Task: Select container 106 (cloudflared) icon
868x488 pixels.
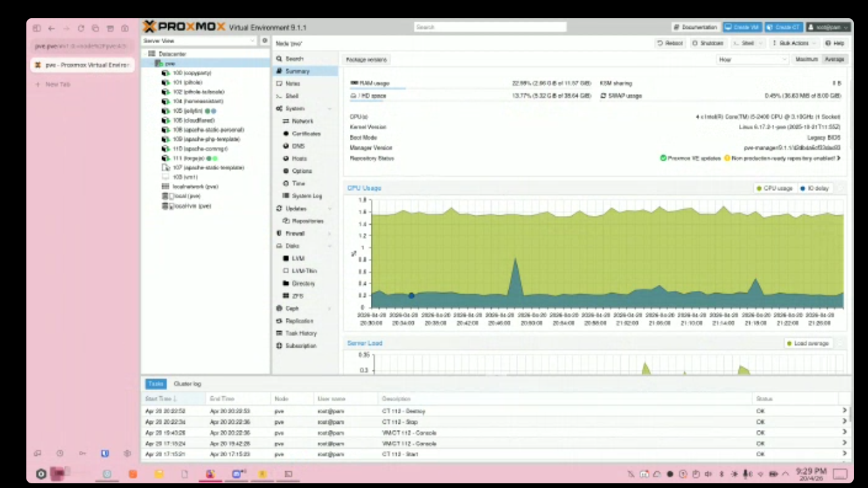Action: [x=166, y=119]
